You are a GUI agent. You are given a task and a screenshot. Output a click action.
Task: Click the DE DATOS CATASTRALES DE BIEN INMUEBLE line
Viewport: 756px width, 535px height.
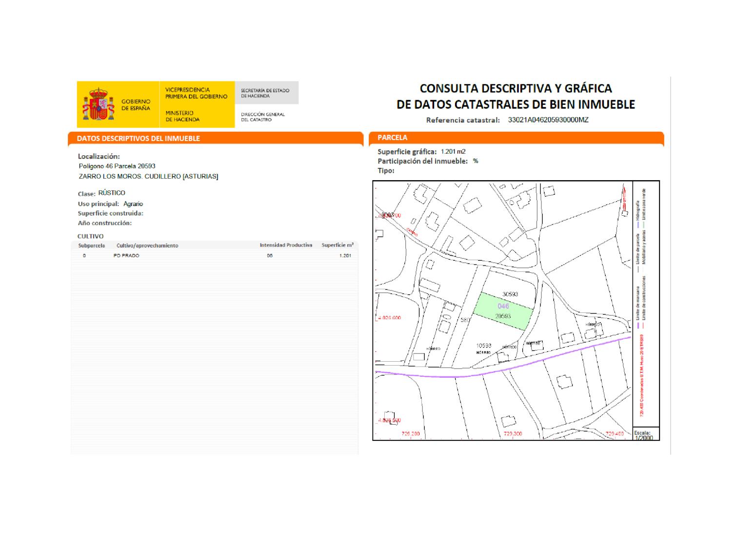[x=516, y=104]
